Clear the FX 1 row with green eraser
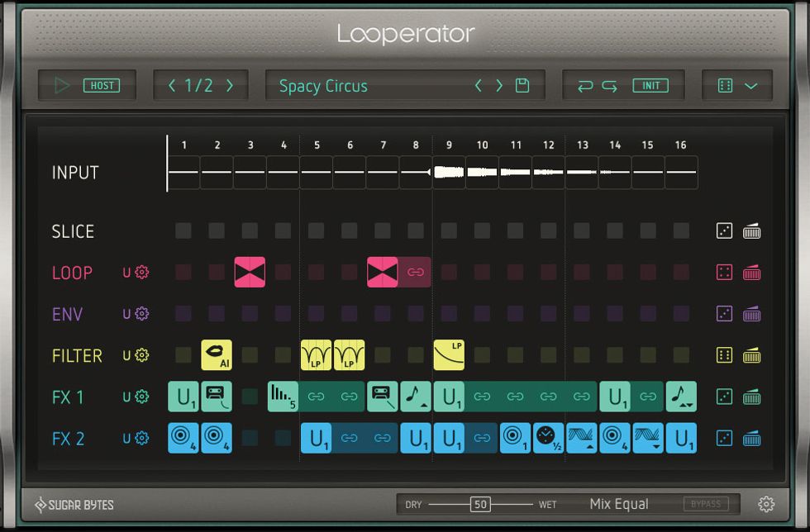The width and height of the screenshot is (810, 532). pyautogui.click(x=751, y=397)
